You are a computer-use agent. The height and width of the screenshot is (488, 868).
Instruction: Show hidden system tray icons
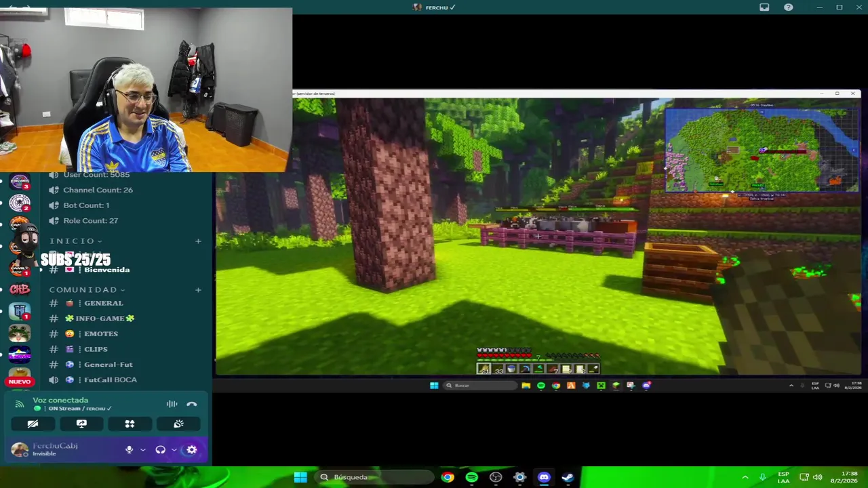click(745, 477)
